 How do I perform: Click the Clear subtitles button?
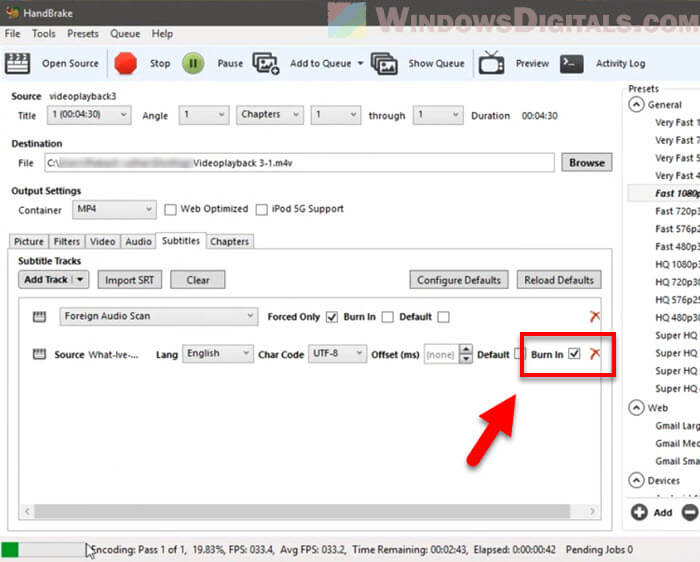point(198,280)
